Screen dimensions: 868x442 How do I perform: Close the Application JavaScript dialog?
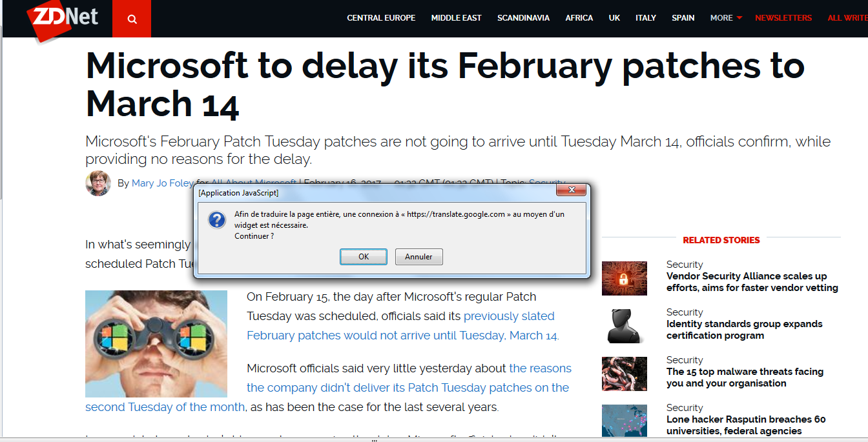pyautogui.click(x=571, y=190)
